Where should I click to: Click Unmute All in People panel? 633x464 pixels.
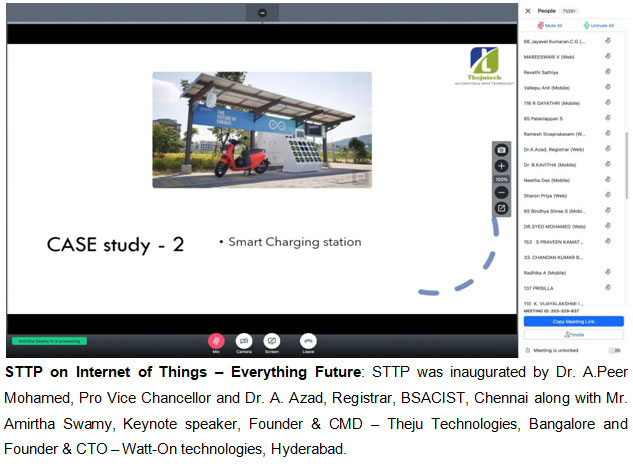pos(598,25)
